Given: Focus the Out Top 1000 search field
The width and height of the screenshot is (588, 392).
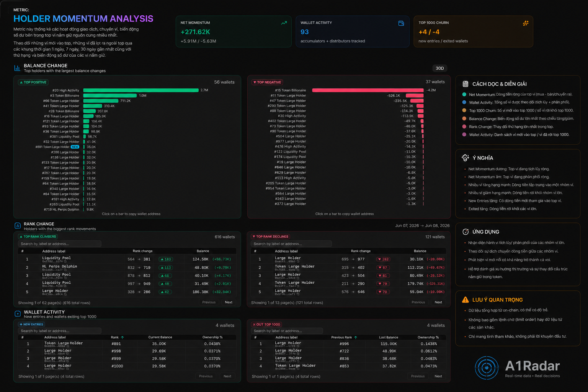Looking at the screenshot, I should pyautogui.click(x=287, y=331).
